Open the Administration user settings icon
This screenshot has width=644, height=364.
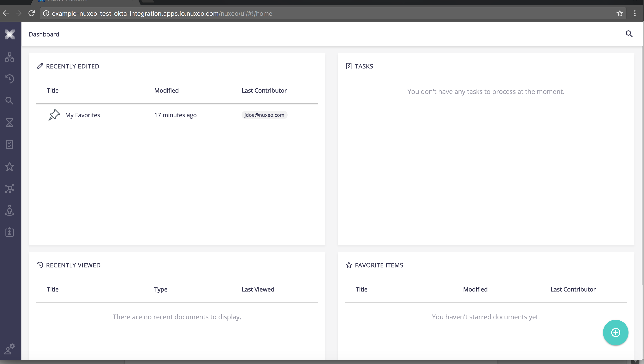[10, 349]
